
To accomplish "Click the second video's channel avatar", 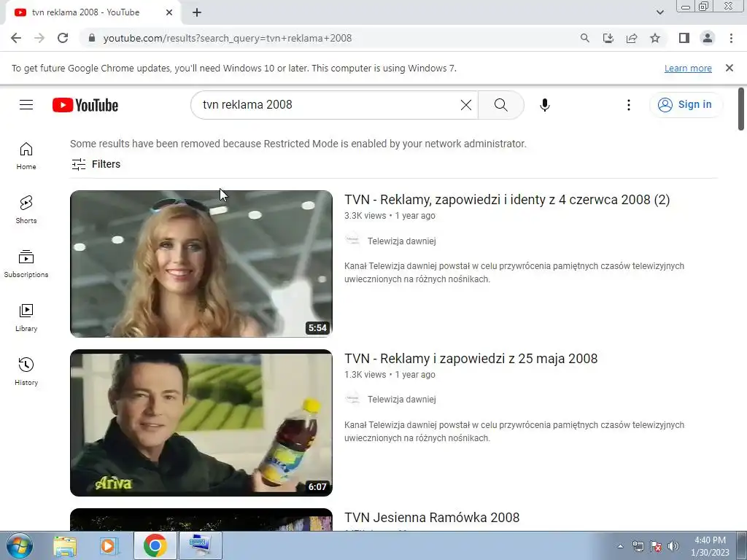I will (x=352, y=398).
